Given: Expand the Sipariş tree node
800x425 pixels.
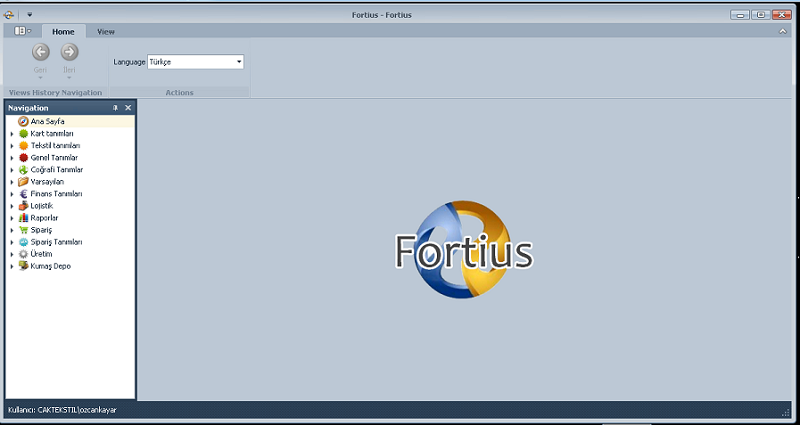Looking at the screenshot, I should [x=12, y=230].
